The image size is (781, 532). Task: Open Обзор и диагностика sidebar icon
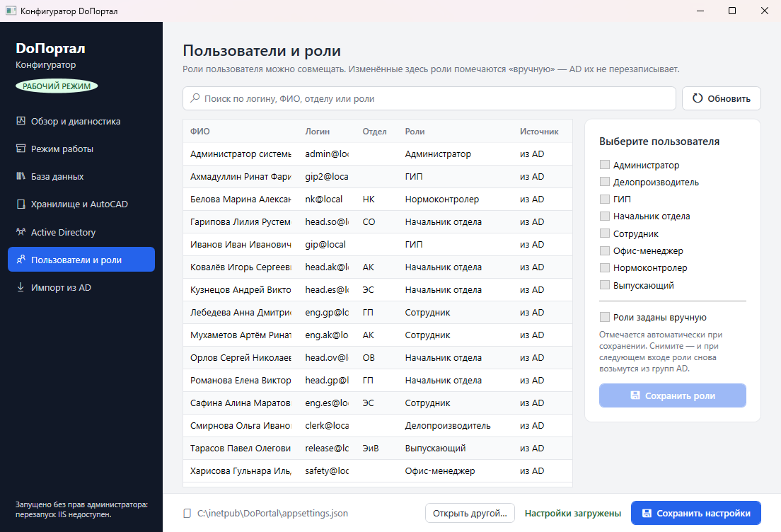pyautogui.click(x=21, y=121)
